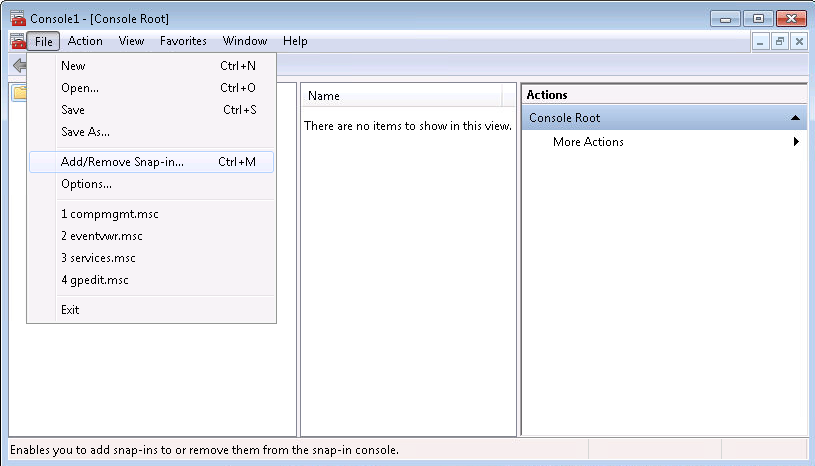Click the Back arrow toolbar icon

[x=18, y=65]
